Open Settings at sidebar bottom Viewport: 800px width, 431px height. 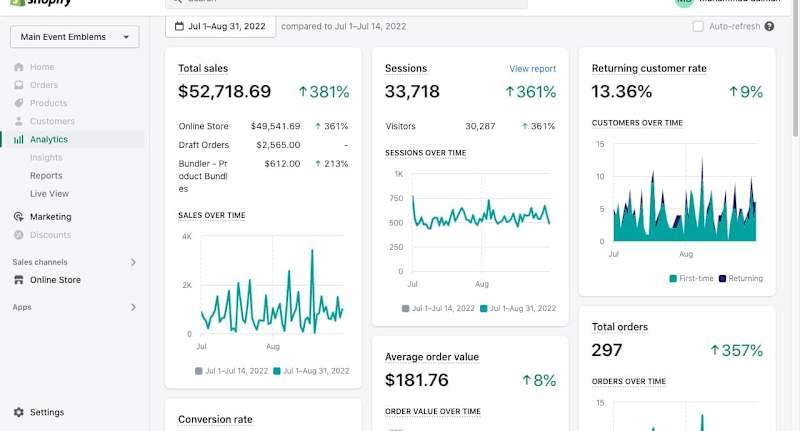click(47, 412)
